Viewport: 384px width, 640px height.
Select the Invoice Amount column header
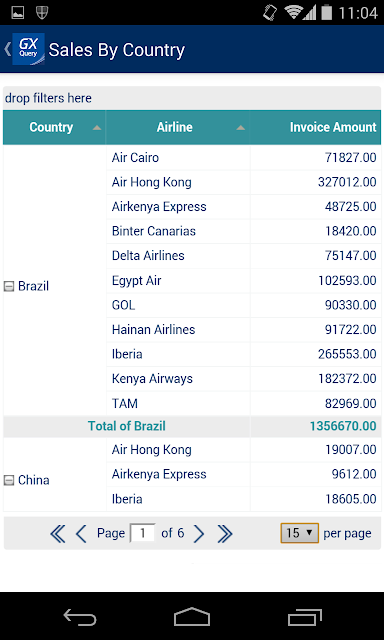pyautogui.click(x=315, y=127)
